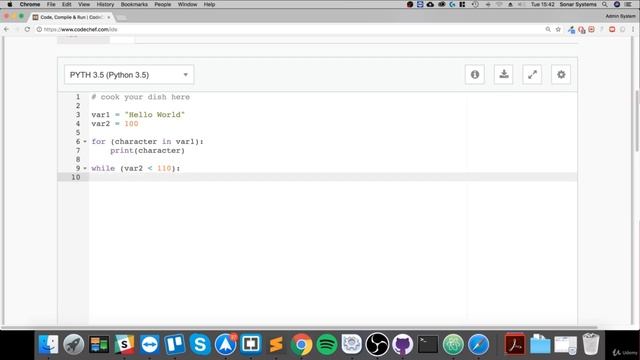
Task: Open Adobe Acrobat from the dock
Action: (x=515, y=344)
